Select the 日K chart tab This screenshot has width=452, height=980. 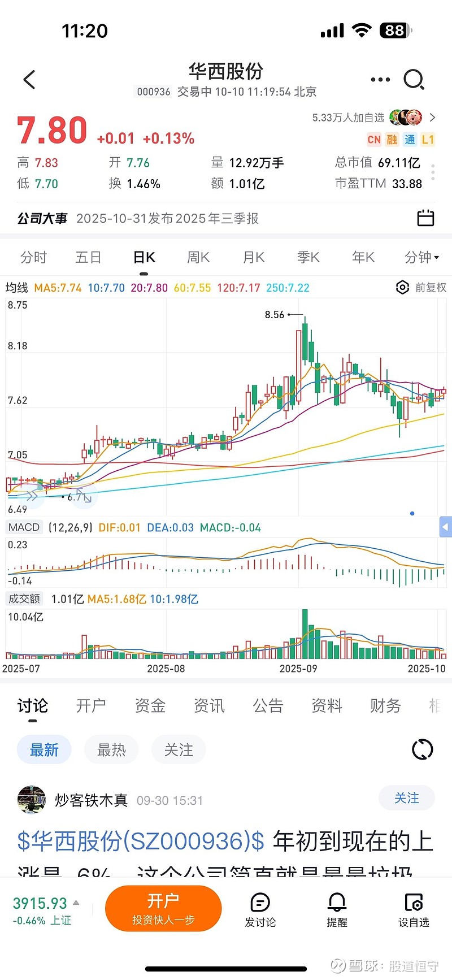[x=144, y=258]
